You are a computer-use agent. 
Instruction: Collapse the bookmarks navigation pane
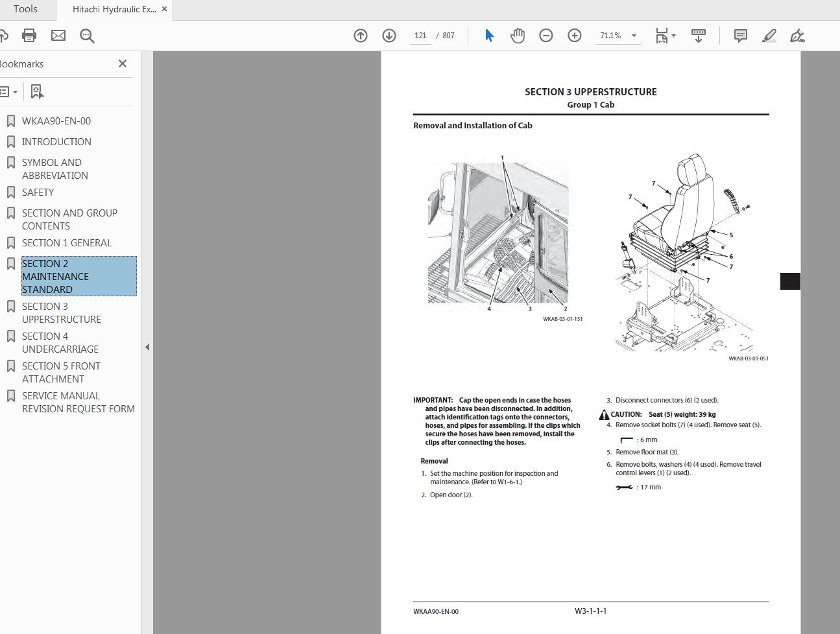147,347
